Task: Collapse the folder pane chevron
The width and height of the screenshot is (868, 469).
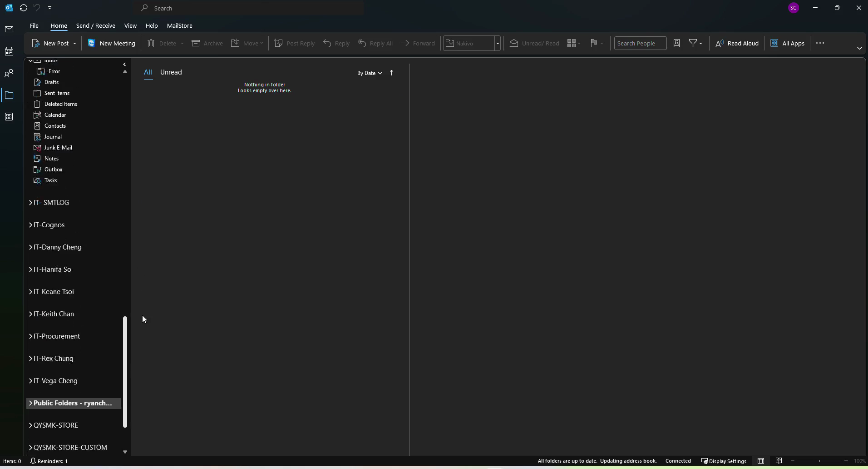Action: tap(124, 65)
